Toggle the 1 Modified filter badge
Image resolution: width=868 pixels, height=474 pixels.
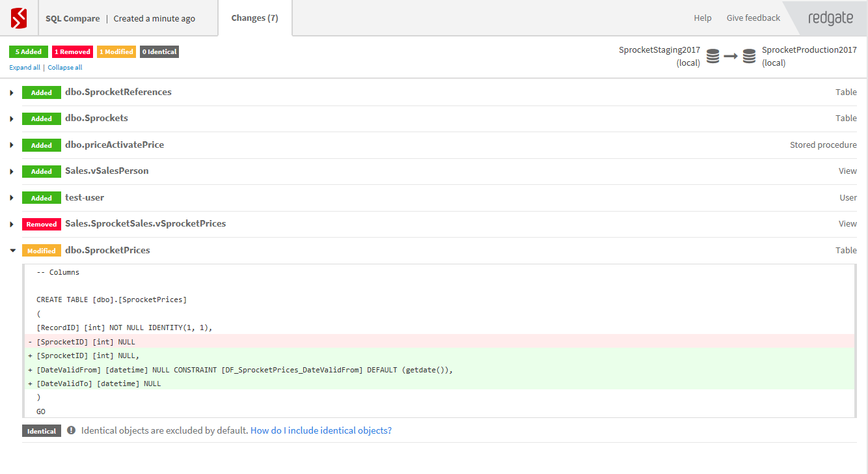pos(116,51)
